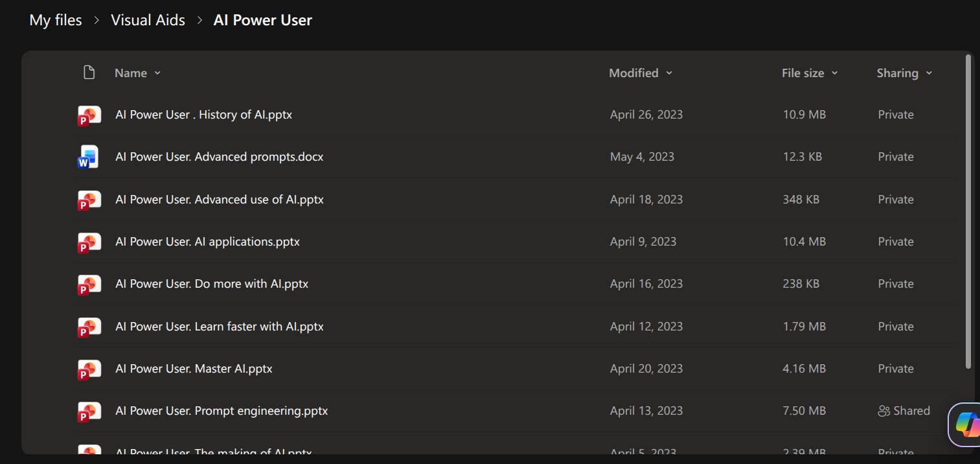Click PowerPoint icon for AI applications.pptx
The image size is (980, 464).
pyautogui.click(x=89, y=242)
